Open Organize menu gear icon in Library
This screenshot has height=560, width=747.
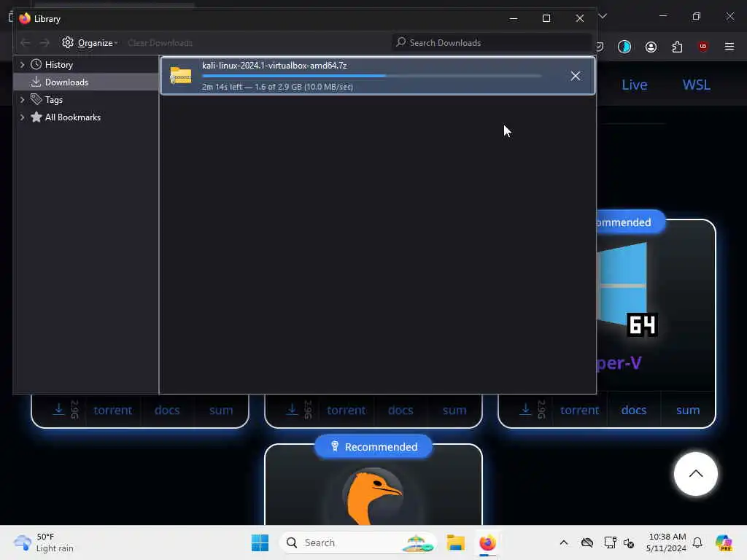[68, 42]
